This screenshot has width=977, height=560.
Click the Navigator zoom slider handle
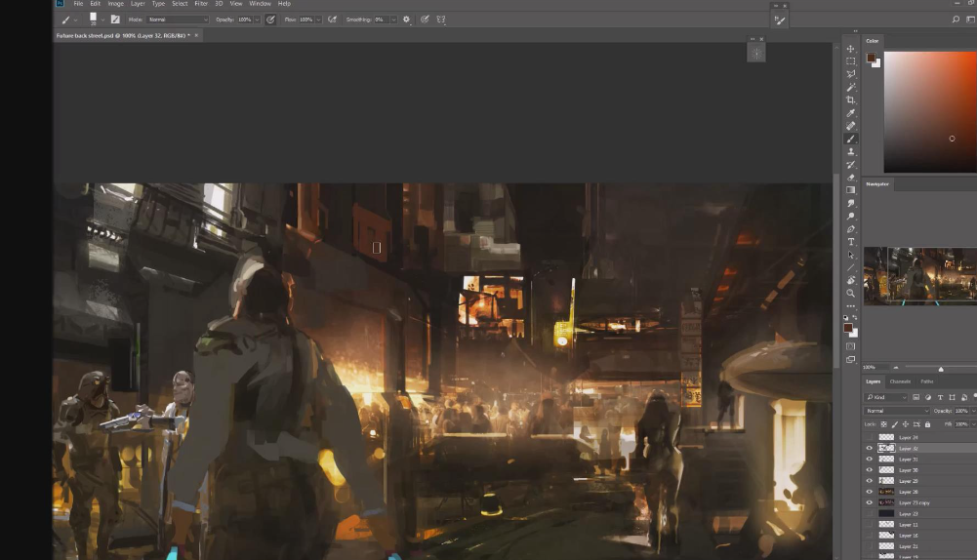point(941,369)
